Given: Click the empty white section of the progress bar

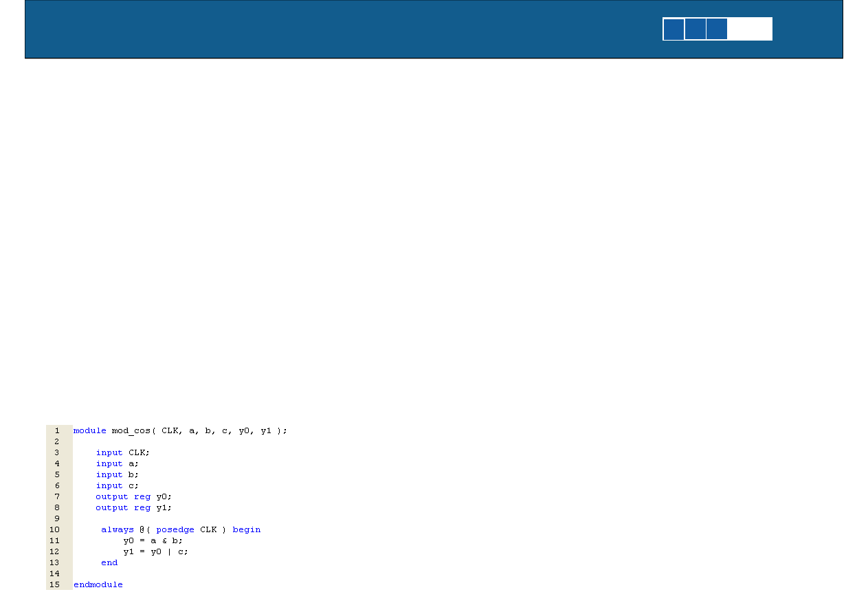Looking at the screenshot, I should [750, 30].
